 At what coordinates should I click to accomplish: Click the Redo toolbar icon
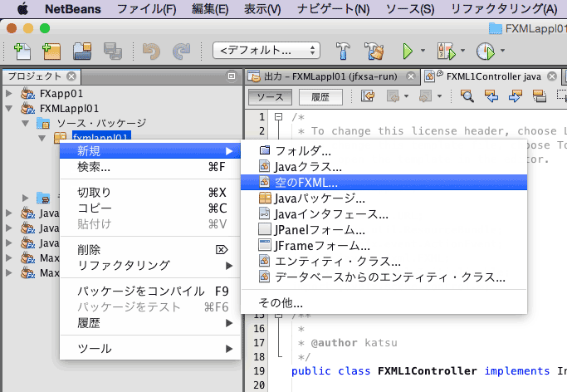tap(181, 51)
